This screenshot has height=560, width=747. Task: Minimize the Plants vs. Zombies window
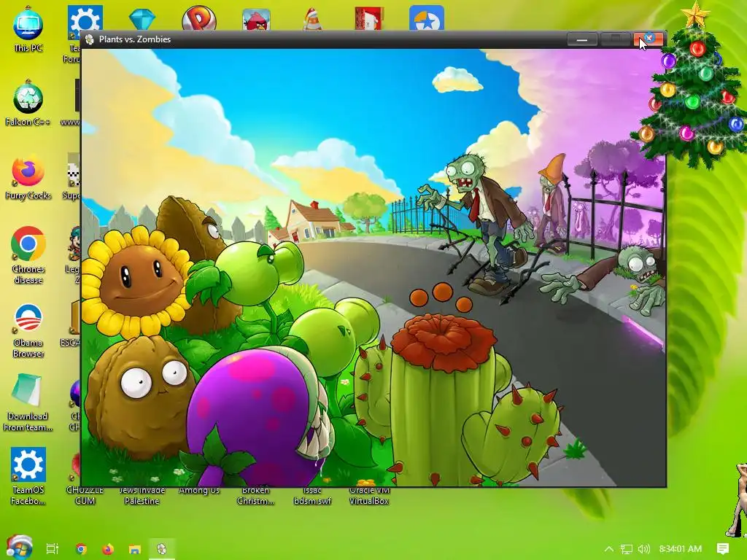(x=582, y=39)
